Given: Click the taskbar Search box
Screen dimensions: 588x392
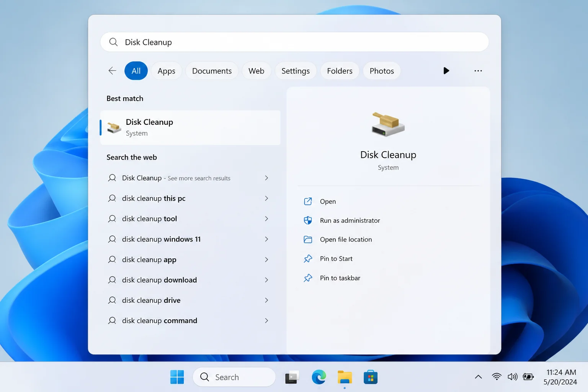Looking at the screenshot, I should coord(234,377).
